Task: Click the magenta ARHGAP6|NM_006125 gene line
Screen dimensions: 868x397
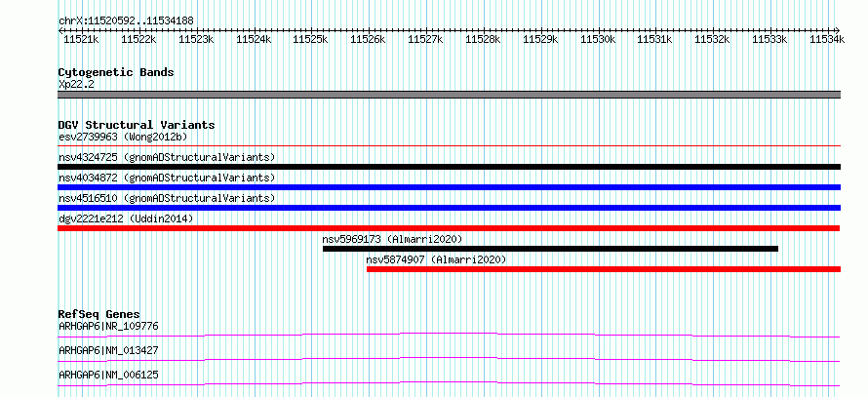Action: [x=449, y=383]
